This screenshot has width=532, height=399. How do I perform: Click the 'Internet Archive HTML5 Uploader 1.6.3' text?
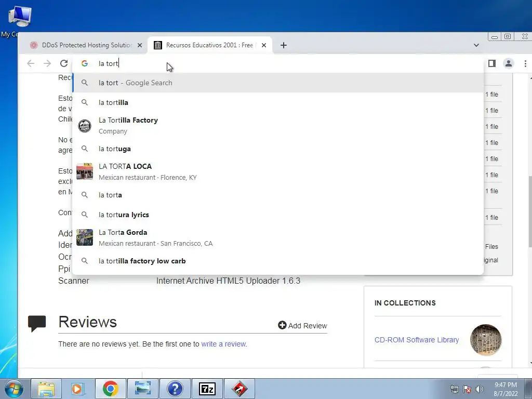[x=229, y=281]
